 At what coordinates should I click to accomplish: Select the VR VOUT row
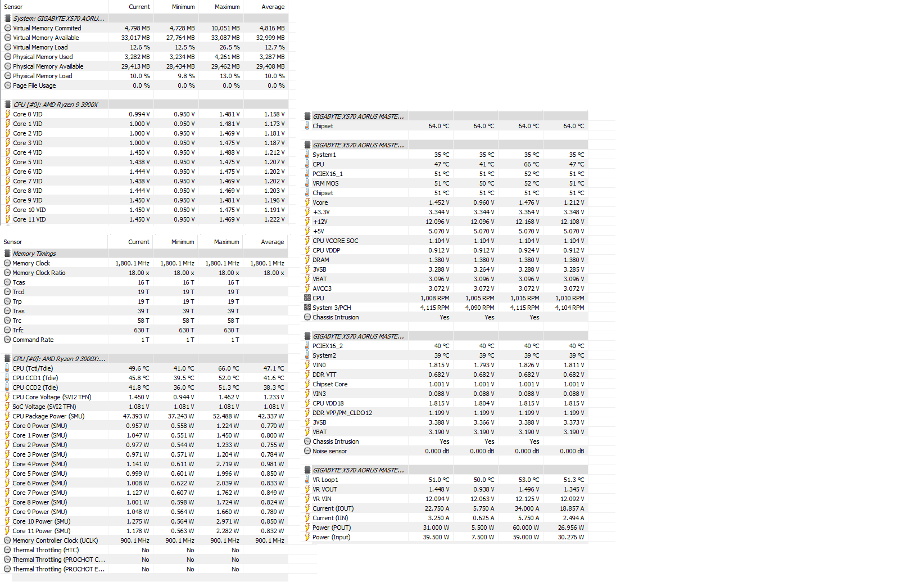tap(446, 489)
